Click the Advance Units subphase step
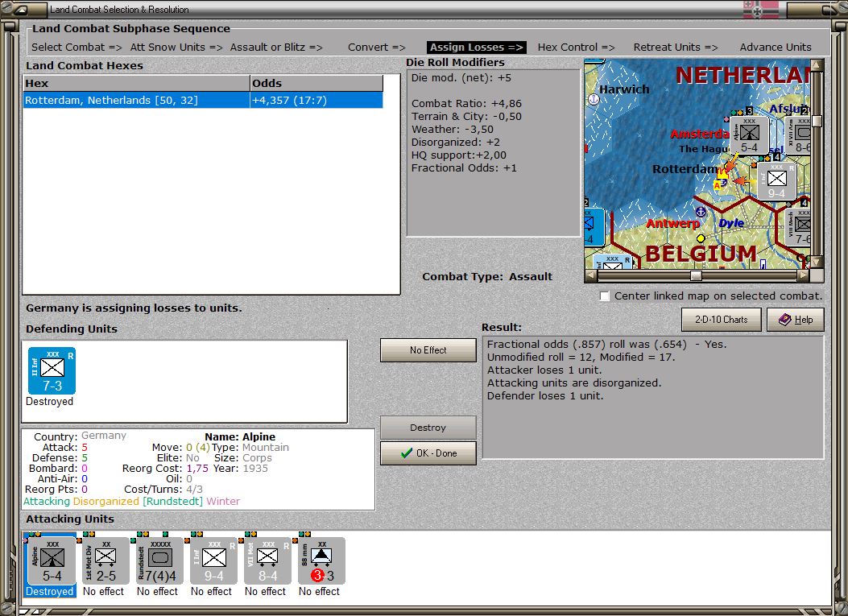This screenshot has width=848, height=616. (x=776, y=47)
